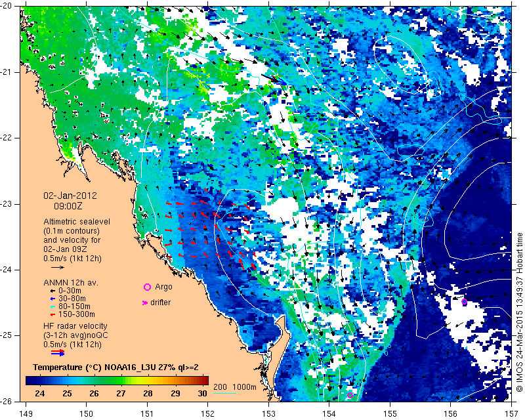The height and width of the screenshot is (420, 525).
Task: Click the magenta Argo circle legend symbol
Action: click(x=147, y=287)
